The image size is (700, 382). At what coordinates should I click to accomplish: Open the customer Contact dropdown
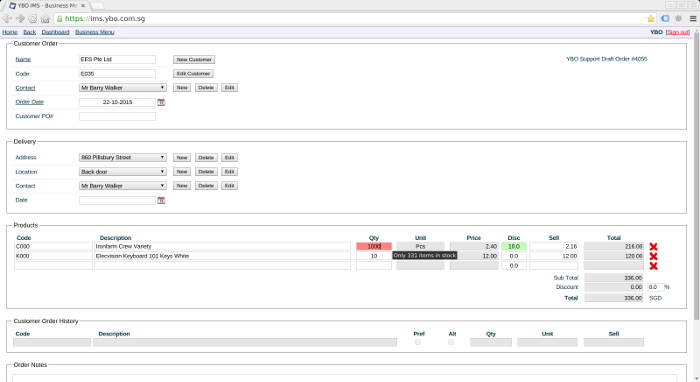coord(123,88)
